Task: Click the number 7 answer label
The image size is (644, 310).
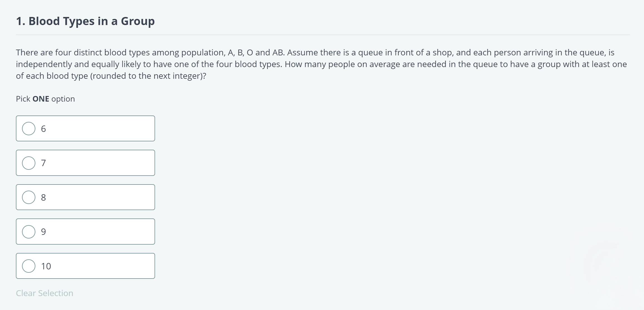Action: coord(43,163)
